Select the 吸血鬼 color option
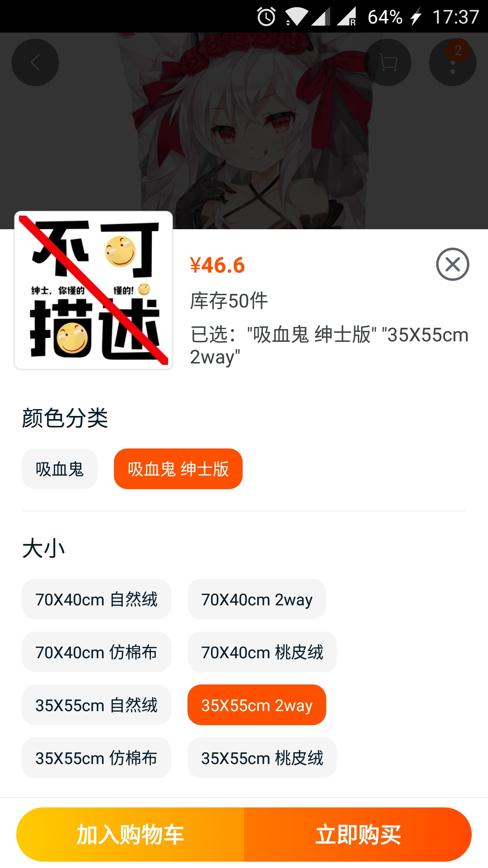The height and width of the screenshot is (868, 488). (60, 469)
